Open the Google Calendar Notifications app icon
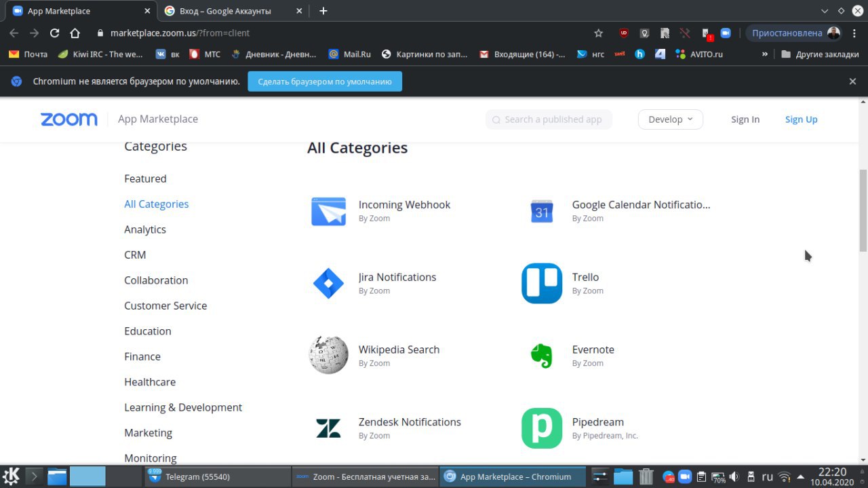This screenshot has width=868, height=488. coord(542,211)
